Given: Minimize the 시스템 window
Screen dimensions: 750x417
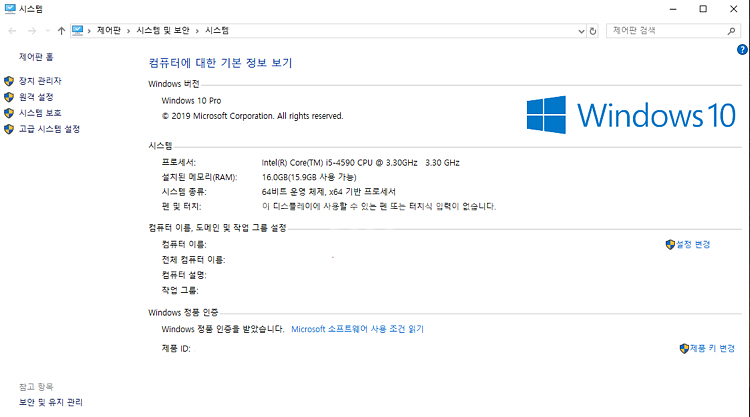Looking at the screenshot, I should pyautogui.click(x=673, y=9).
